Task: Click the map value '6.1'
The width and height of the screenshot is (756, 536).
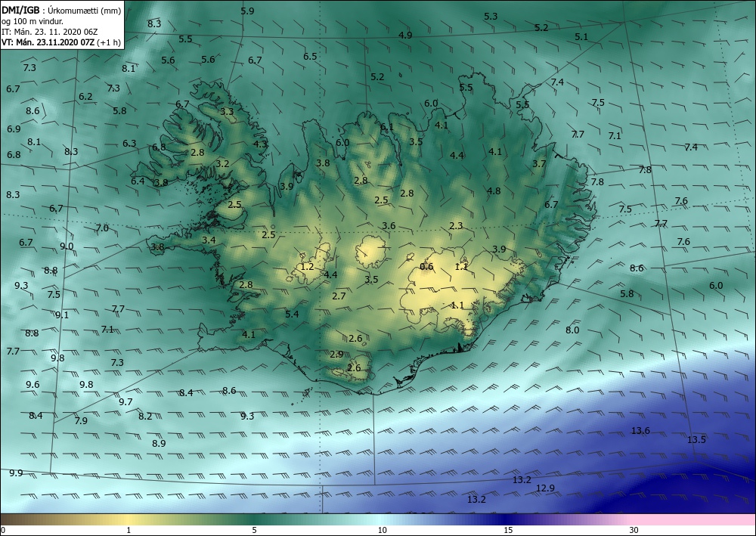Action: coord(386,127)
